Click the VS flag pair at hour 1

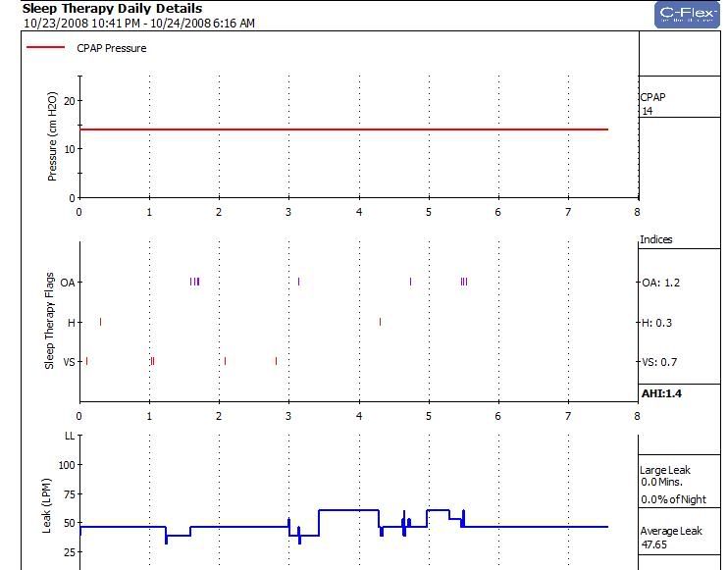point(152,361)
